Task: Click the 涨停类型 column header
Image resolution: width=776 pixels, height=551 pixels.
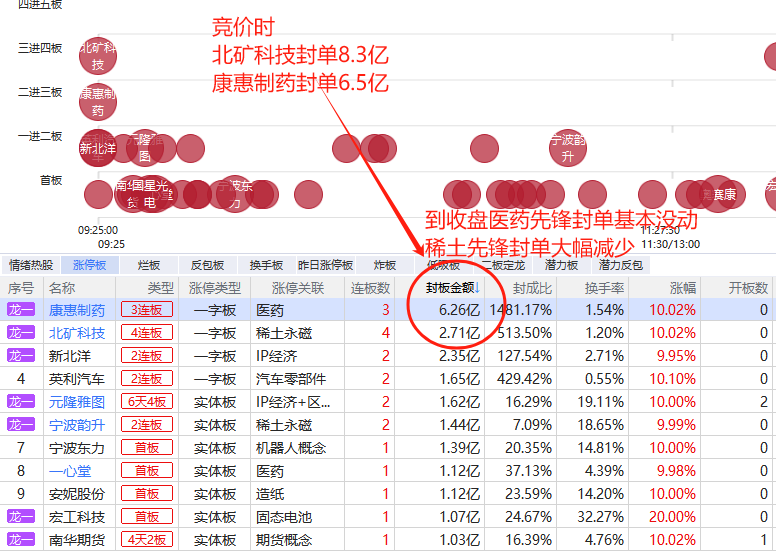Action: click(x=214, y=288)
